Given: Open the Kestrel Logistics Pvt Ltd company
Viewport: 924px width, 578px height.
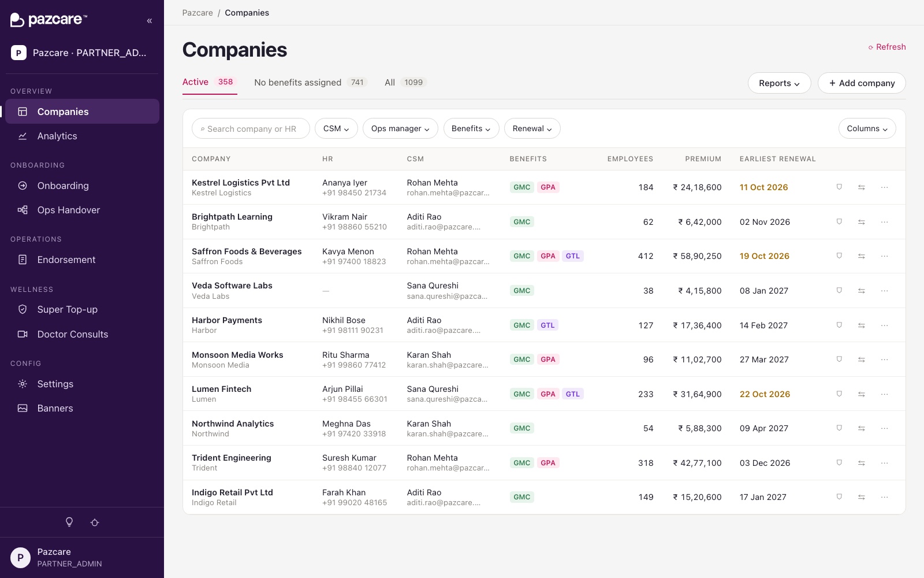Looking at the screenshot, I should coord(241,183).
